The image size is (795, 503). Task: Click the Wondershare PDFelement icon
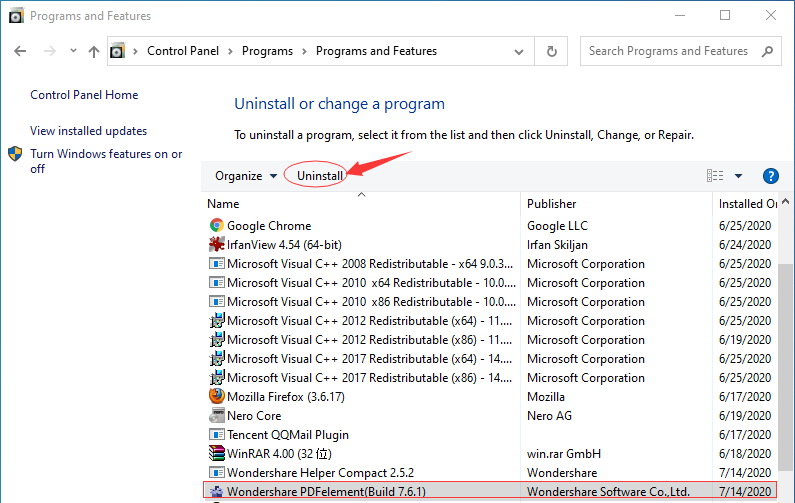(216, 491)
